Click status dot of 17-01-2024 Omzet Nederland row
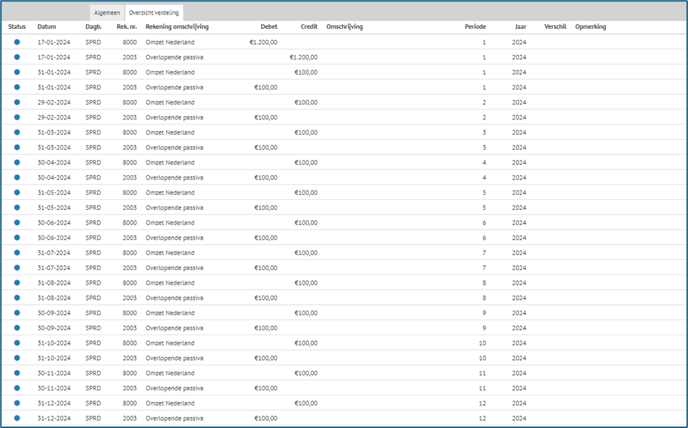Image resolution: width=688 pixels, height=428 pixels. point(17,42)
